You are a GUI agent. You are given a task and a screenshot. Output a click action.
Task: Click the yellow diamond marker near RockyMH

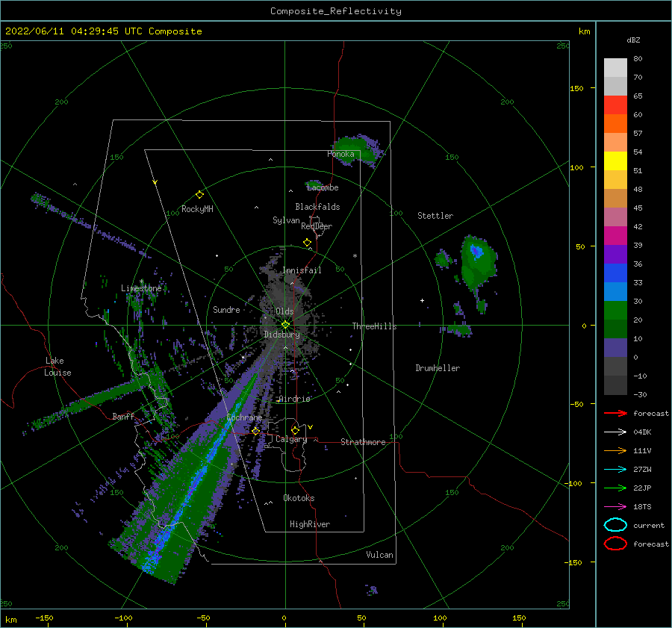click(199, 195)
